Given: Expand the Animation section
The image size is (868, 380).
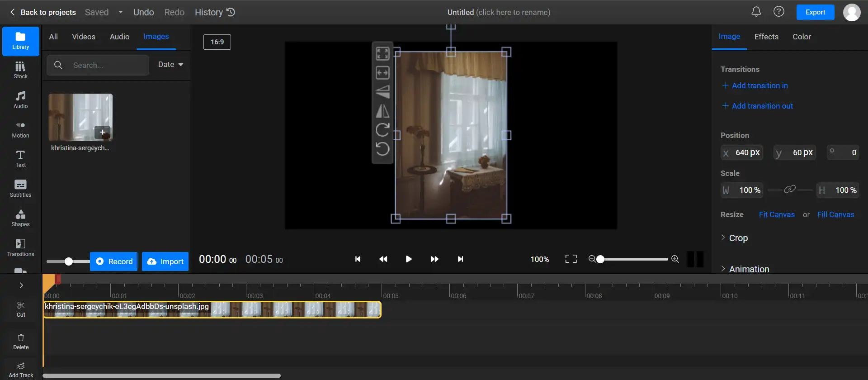Looking at the screenshot, I should point(745,269).
